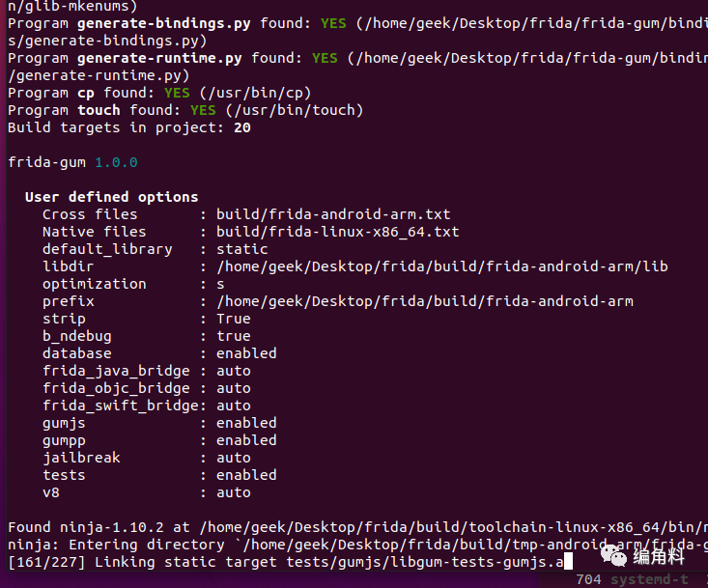Screen dimensions: 708x588
Task: Click the 'jailbreak' option label
Action: click(81, 458)
